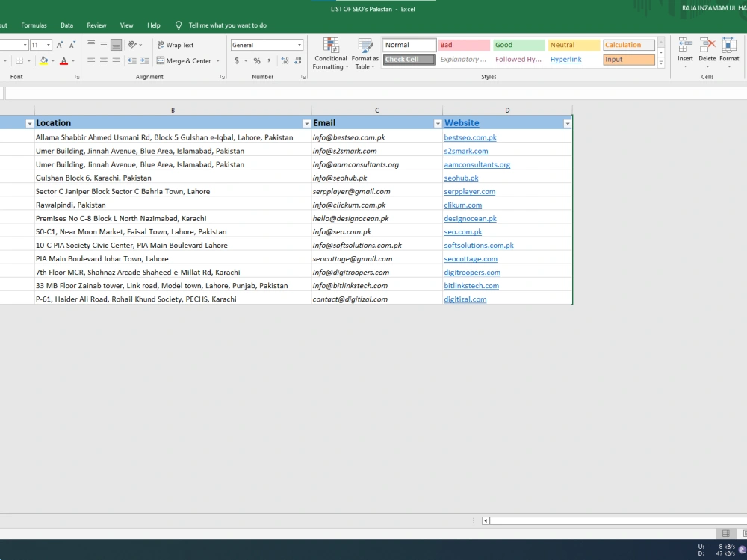This screenshot has height=560, width=747.
Task: Open Number format dialog launcher
Action: [x=303, y=77]
